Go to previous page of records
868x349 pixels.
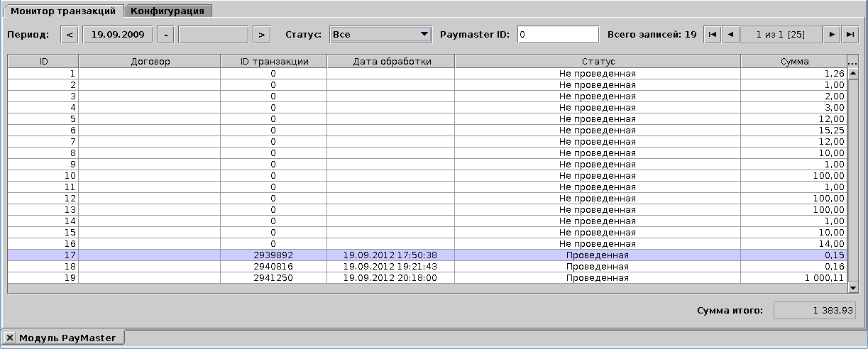(731, 34)
